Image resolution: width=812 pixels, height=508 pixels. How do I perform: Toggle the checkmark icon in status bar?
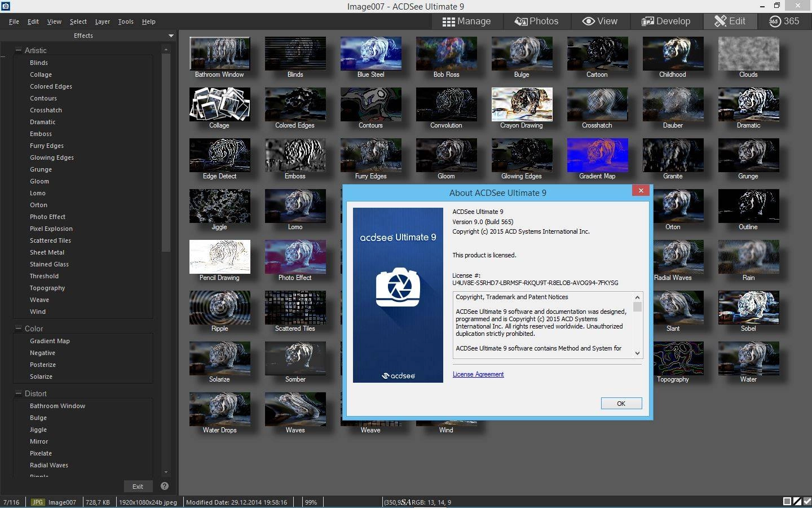coord(807,501)
